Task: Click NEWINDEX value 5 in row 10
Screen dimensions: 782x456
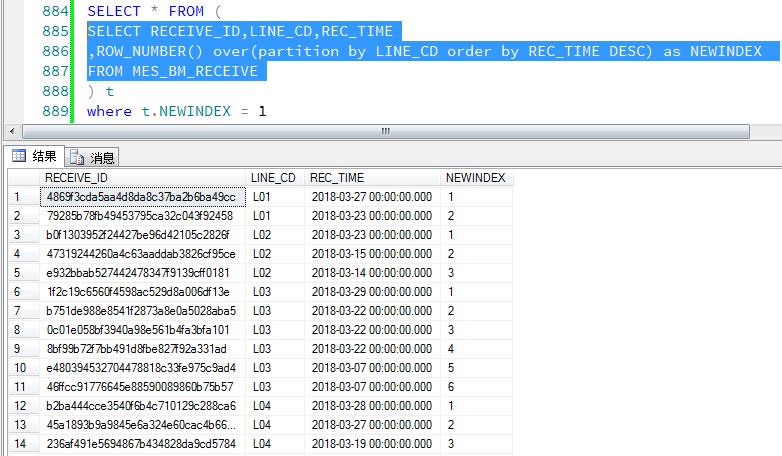Action: pyautogui.click(x=476, y=368)
